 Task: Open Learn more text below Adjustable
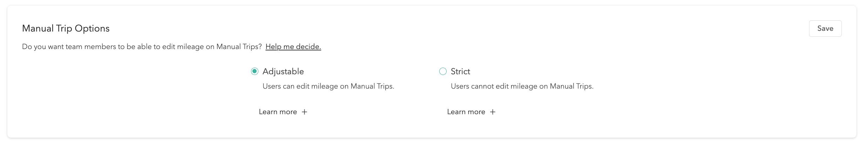click(x=278, y=112)
